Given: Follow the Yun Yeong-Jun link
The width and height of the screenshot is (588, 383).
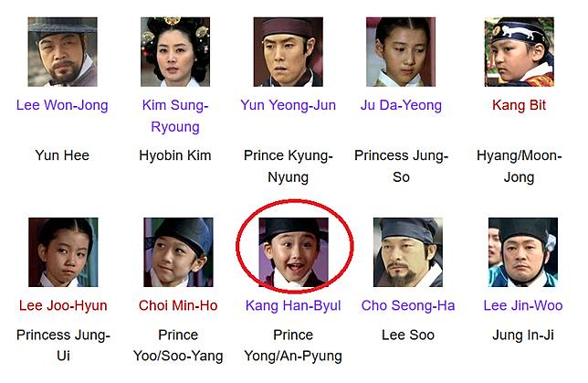Looking at the screenshot, I should pyautogui.click(x=288, y=105).
